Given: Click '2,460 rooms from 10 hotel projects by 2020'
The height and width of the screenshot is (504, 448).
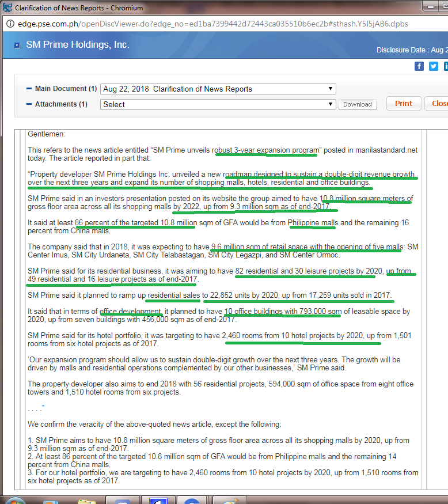Looking at the screenshot, I should [293, 336].
